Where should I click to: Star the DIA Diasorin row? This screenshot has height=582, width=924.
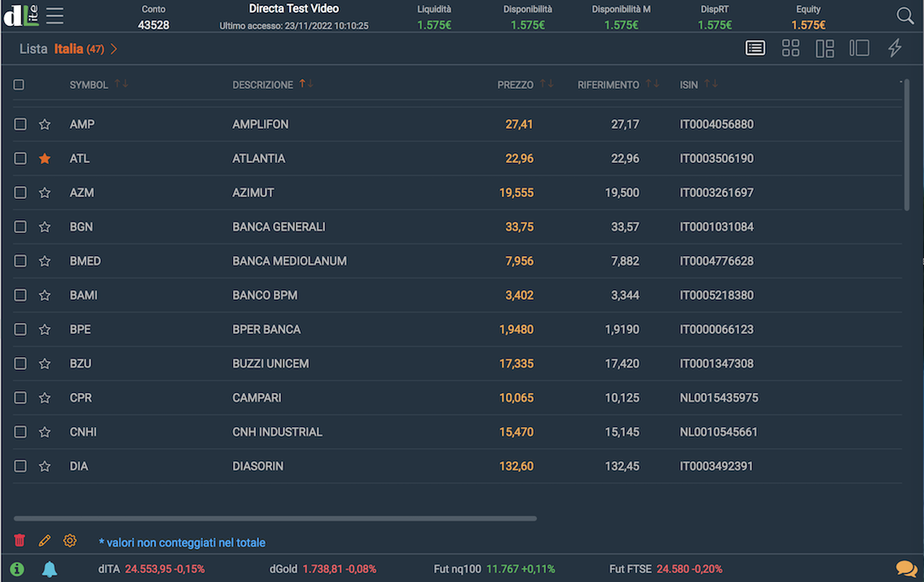point(45,466)
